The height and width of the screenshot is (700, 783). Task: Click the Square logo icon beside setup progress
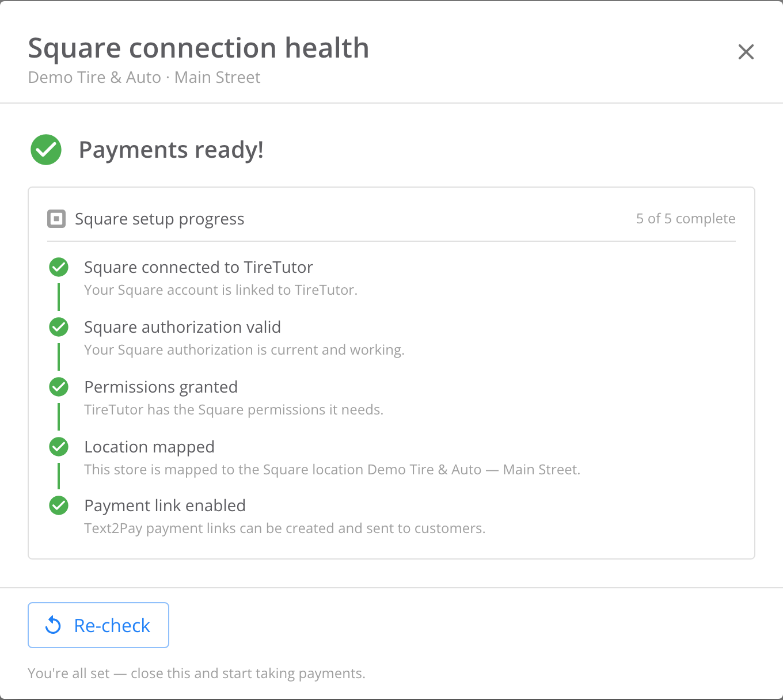56,219
